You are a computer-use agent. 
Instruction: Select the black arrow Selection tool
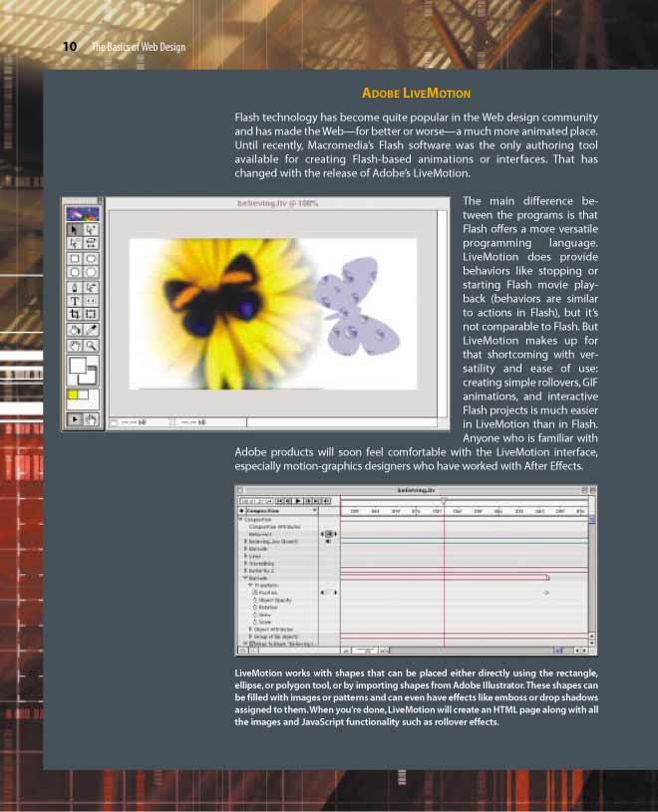click(x=75, y=230)
